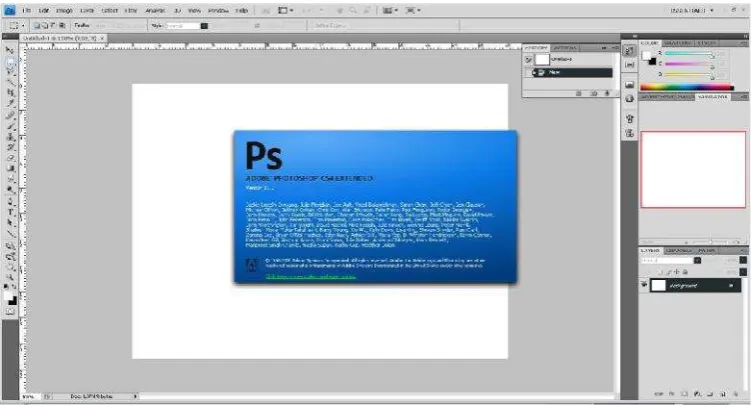Open the Window menu

coord(218,10)
